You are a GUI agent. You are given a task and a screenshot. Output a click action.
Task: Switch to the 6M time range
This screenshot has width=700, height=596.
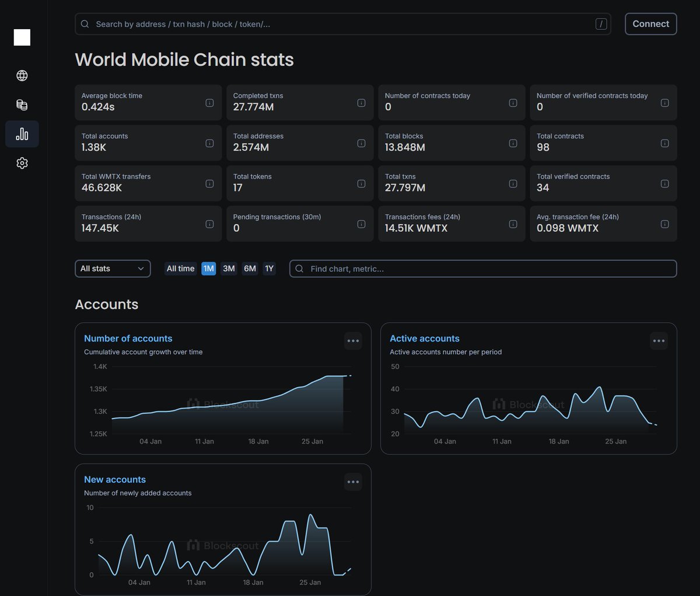(x=250, y=269)
